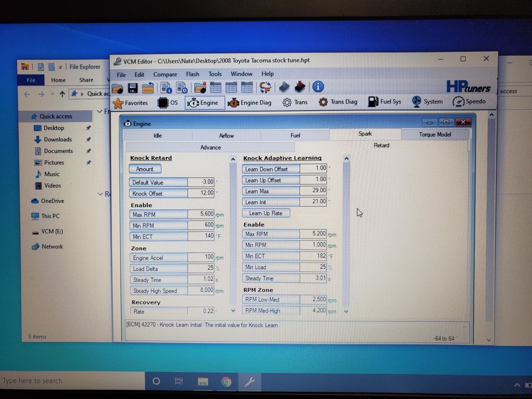The width and height of the screenshot is (532, 399).
Task: Click the Knock Adaptive Learning scroll-up arrow
Action: (346, 159)
